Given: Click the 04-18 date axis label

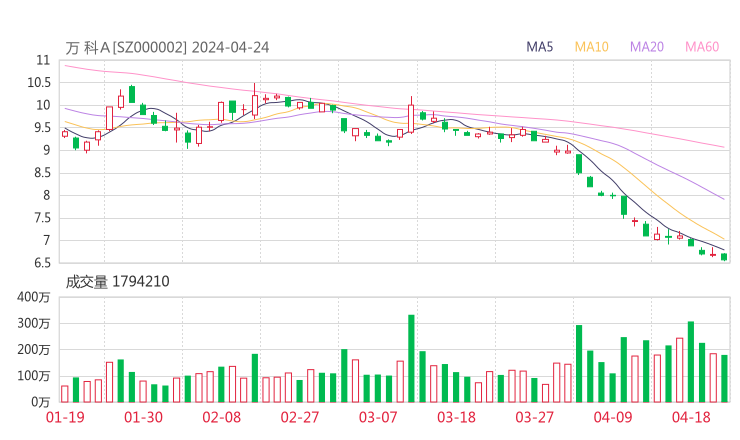Looking at the screenshot, I should [691, 417].
